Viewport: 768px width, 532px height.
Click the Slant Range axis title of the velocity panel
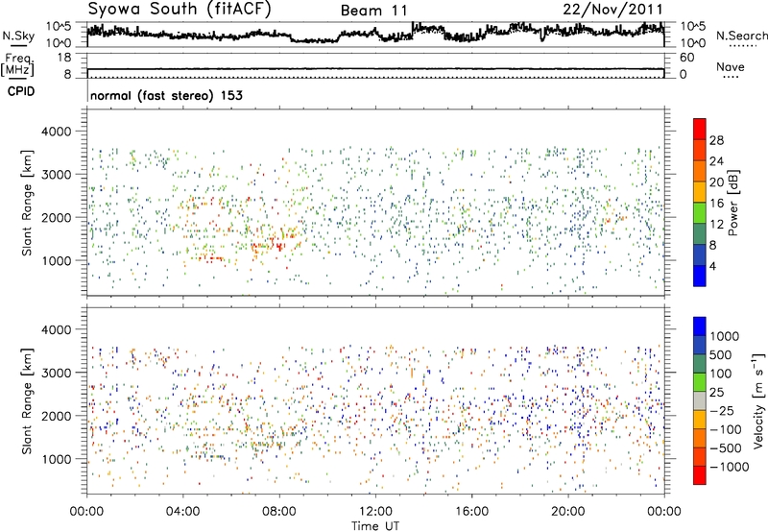pos(27,401)
